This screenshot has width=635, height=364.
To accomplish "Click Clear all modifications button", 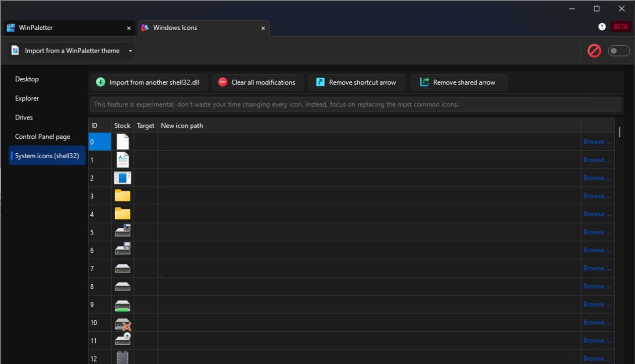I will 257,82.
